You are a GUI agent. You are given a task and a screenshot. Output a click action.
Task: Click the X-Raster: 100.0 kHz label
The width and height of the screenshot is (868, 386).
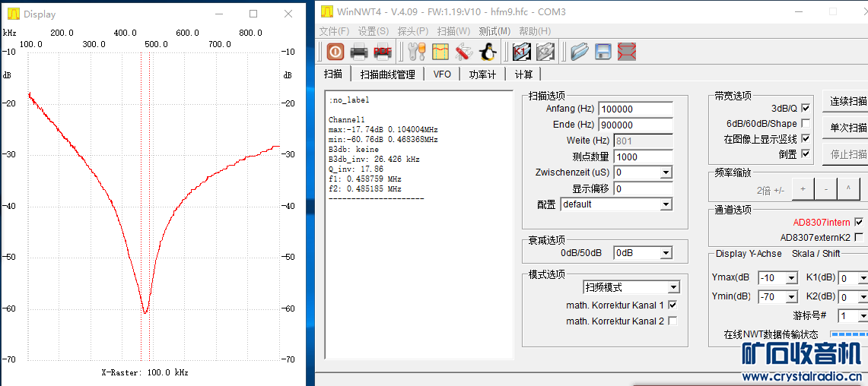pos(145,373)
